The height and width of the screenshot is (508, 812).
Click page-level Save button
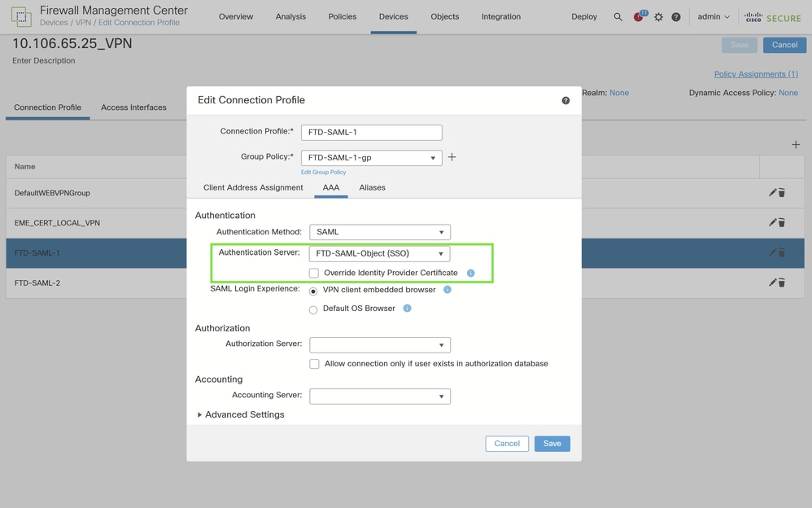coord(740,45)
